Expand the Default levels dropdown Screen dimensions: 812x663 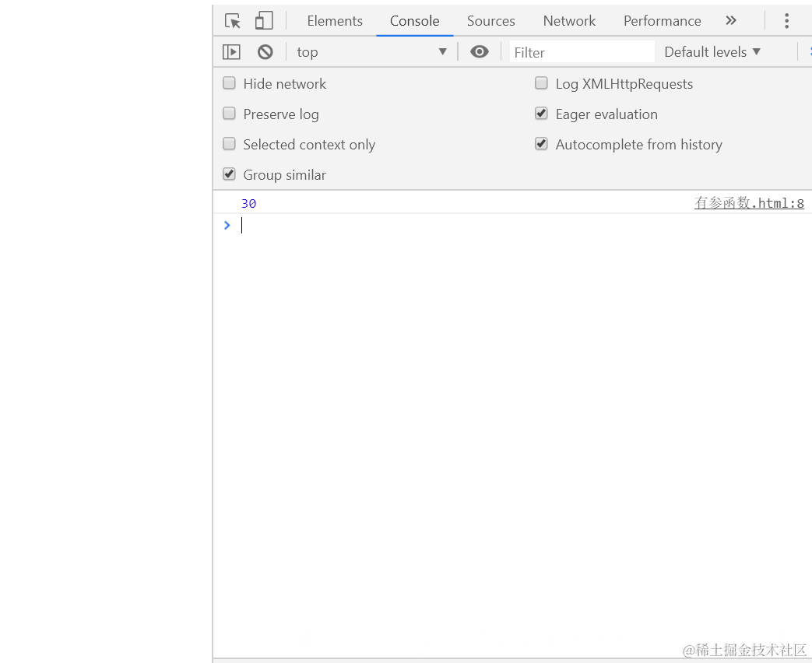712,52
